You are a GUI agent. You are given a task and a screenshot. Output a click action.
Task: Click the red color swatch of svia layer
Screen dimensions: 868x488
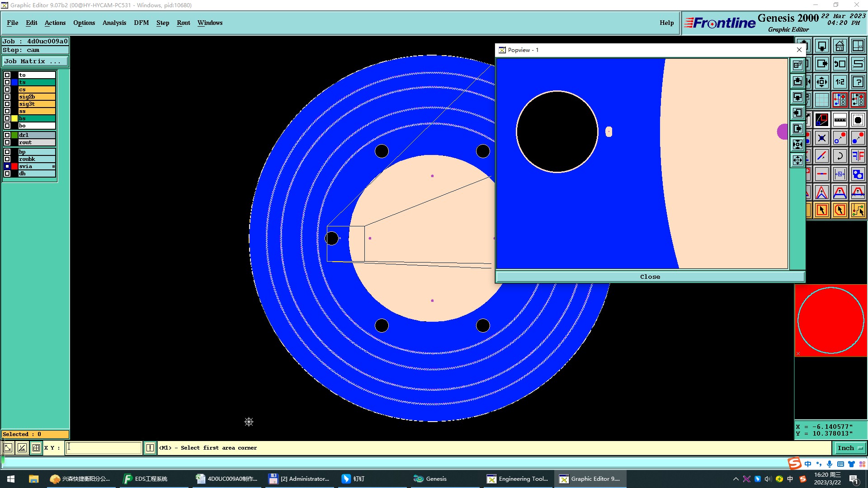coord(14,167)
